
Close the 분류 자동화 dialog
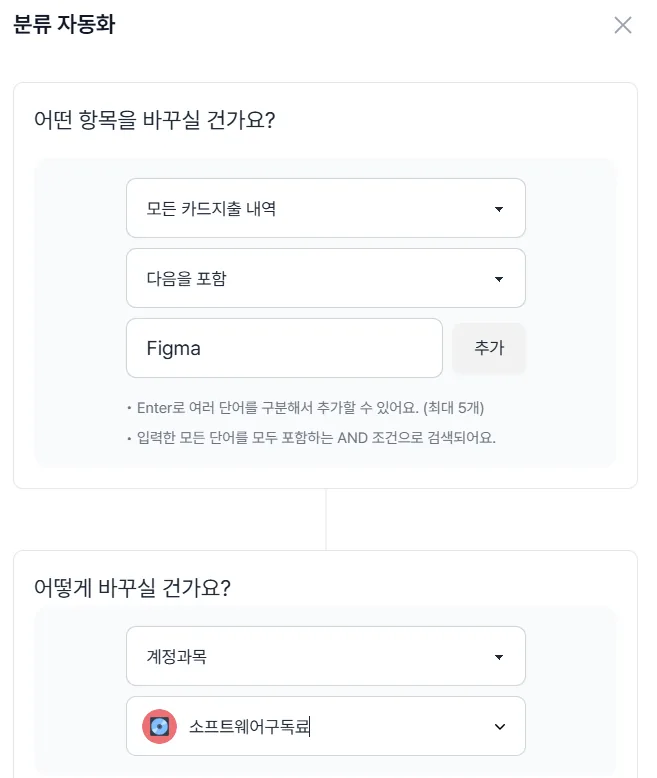coord(623,25)
